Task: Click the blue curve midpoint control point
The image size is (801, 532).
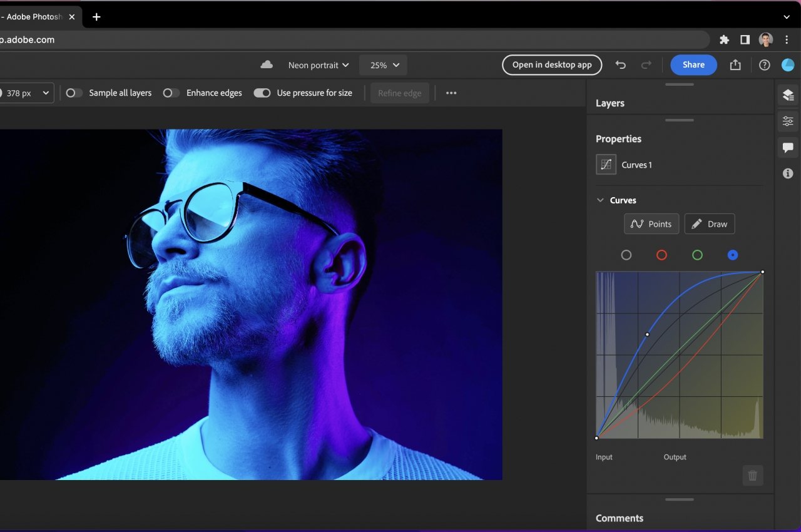Action: 647,334
